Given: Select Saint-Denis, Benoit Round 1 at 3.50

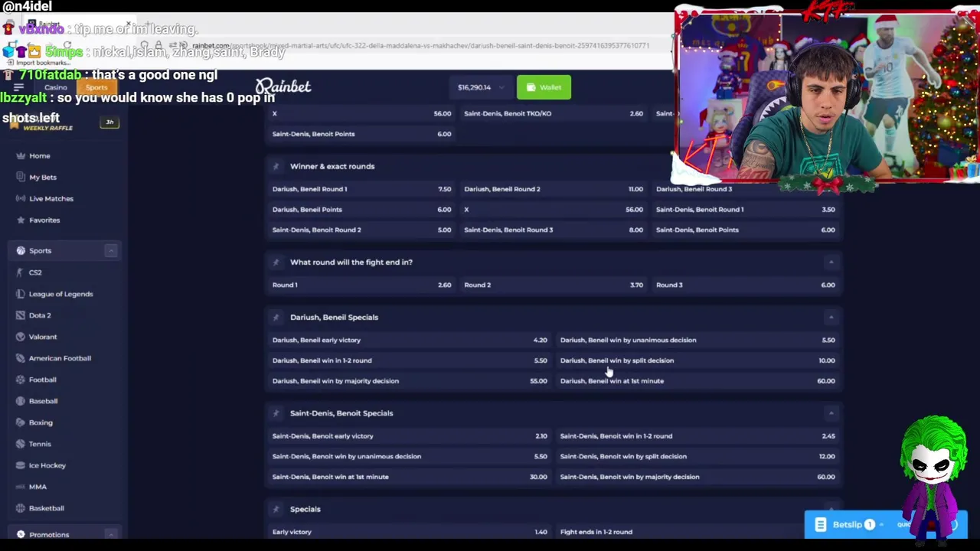Looking at the screenshot, I should [x=745, y=210].
